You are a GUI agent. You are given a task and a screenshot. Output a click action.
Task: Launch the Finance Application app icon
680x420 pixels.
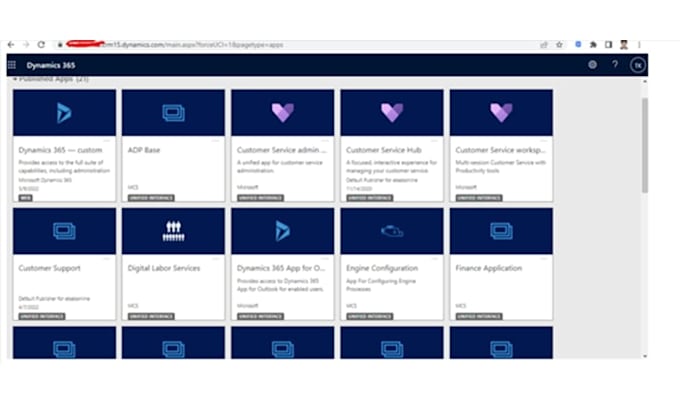[501, 231]
